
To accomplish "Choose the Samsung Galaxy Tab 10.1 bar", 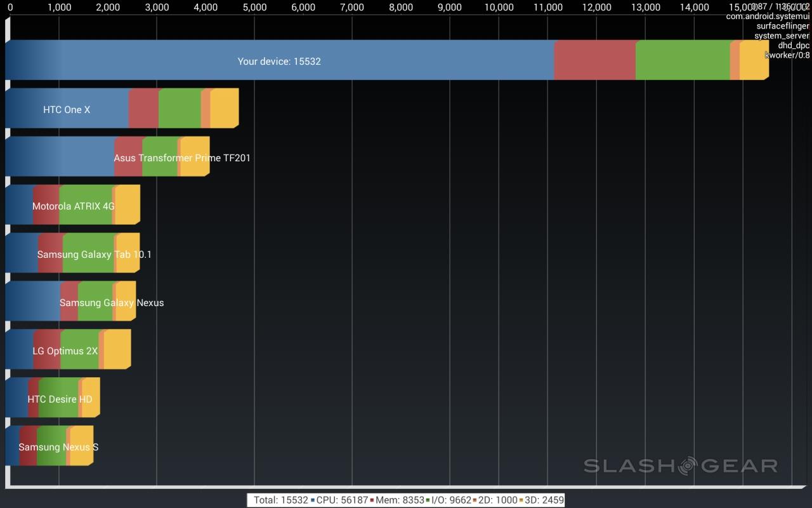I will (x=94, y=255).
